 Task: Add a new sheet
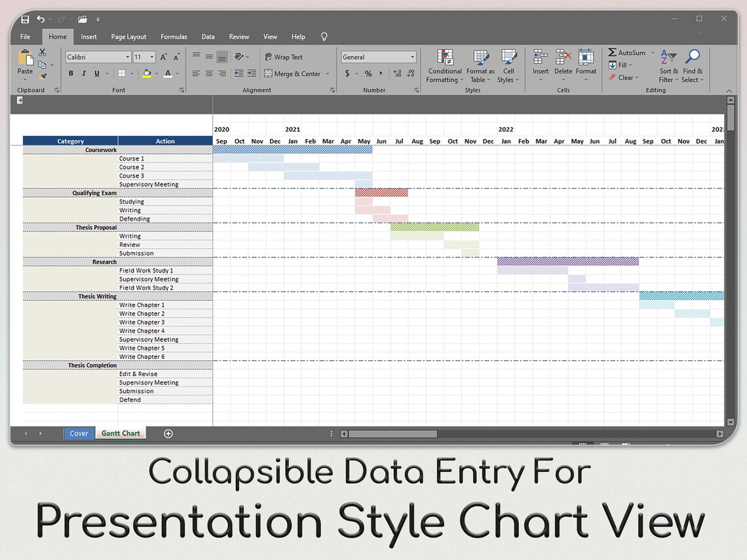(x=168, y=434)
